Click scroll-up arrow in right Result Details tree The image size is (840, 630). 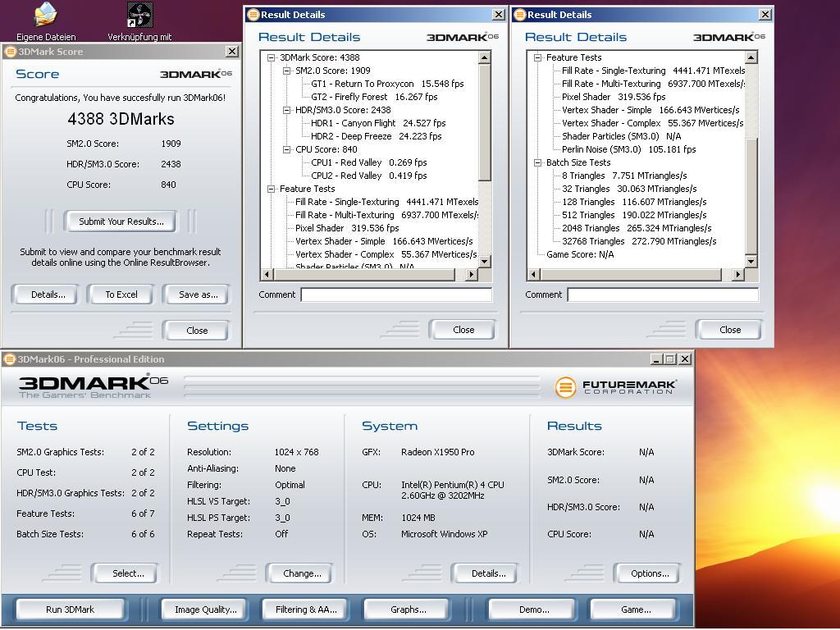(x=751, y=57)
